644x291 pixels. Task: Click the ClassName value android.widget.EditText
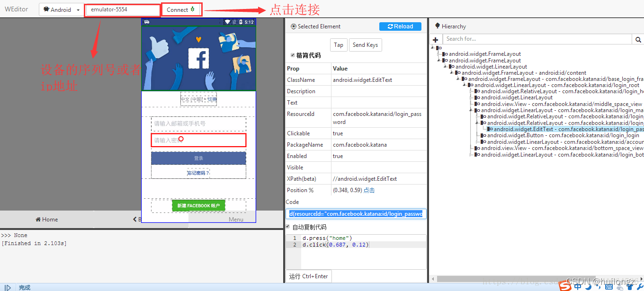pos(363,80)
